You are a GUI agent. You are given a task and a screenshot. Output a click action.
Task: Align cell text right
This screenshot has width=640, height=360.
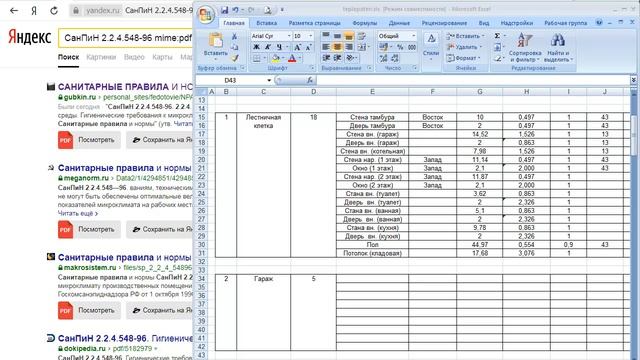pos(349,47)
